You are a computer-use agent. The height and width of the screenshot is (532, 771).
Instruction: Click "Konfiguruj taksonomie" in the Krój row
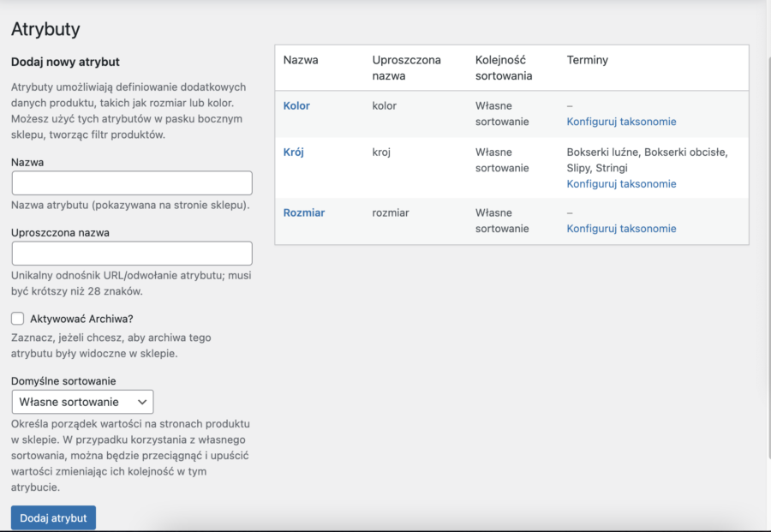coord(620,183)
